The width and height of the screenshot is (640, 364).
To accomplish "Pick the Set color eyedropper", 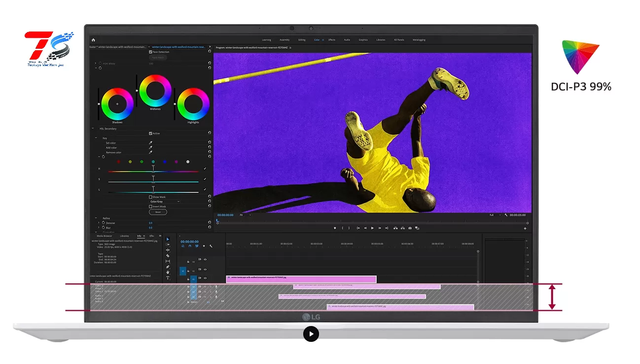I will click(151, 143).
